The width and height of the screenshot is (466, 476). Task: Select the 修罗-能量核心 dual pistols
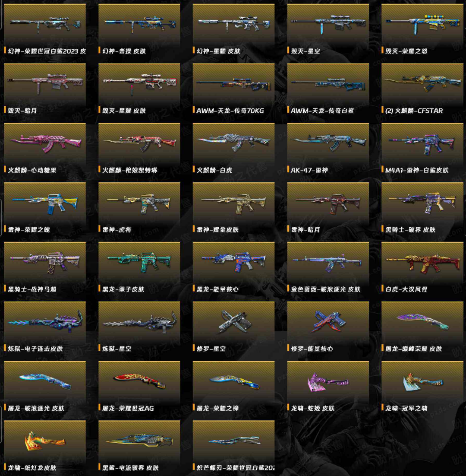point(328,327)
